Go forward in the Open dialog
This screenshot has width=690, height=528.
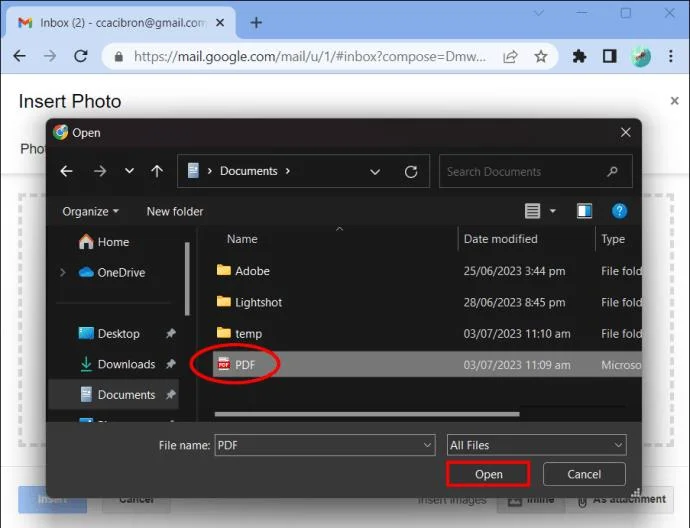pos(100,171)
